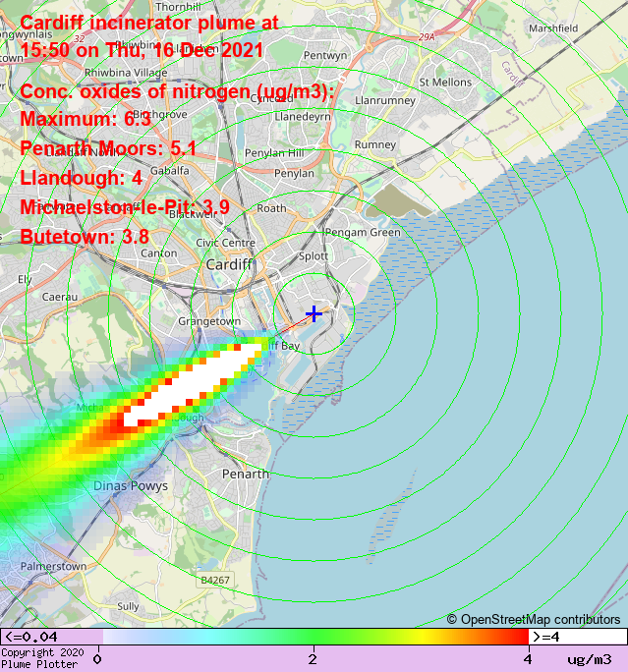628x672 pixels.
Task: Click the 'Civic Centre' label
Action: click(x=225, y=243)
